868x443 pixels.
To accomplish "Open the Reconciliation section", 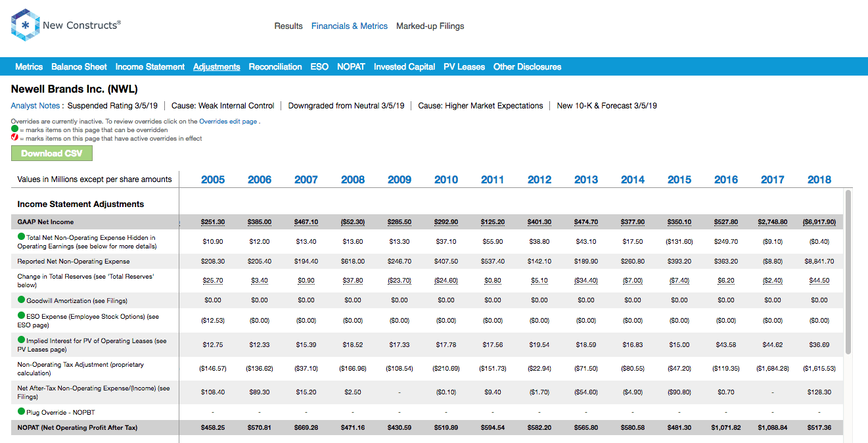I will (275, 66).
